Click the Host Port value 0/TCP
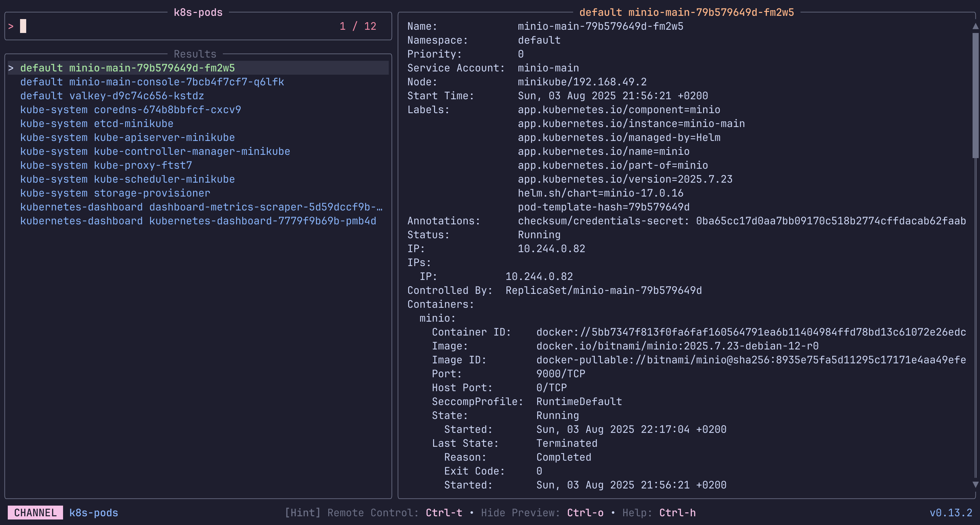 (x=552, y=388)
